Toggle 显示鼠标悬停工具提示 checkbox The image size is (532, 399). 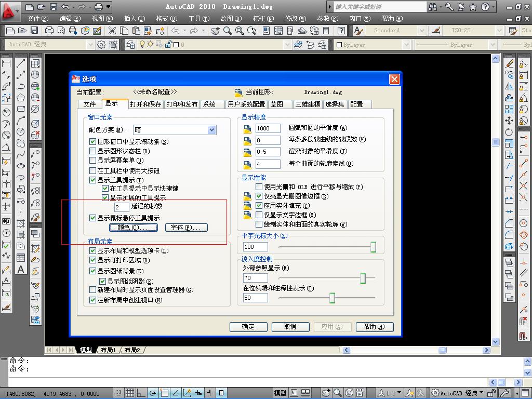92,218
